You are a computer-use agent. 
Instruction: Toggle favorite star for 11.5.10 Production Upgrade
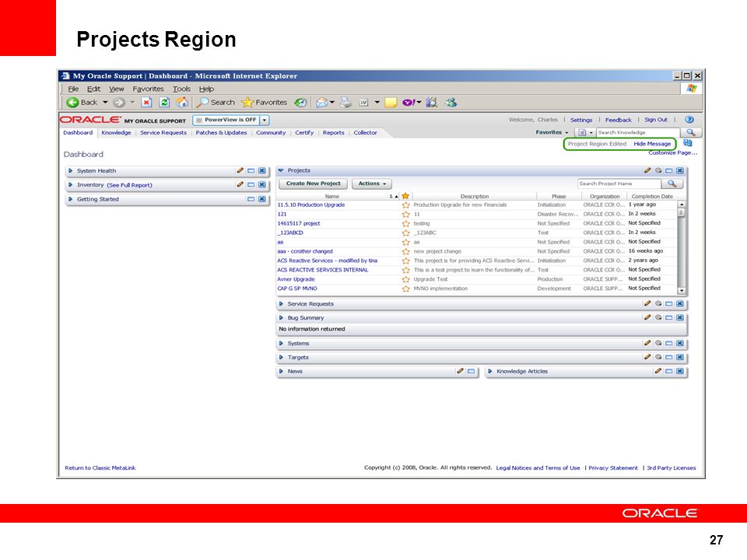click(x=405, y=205)
